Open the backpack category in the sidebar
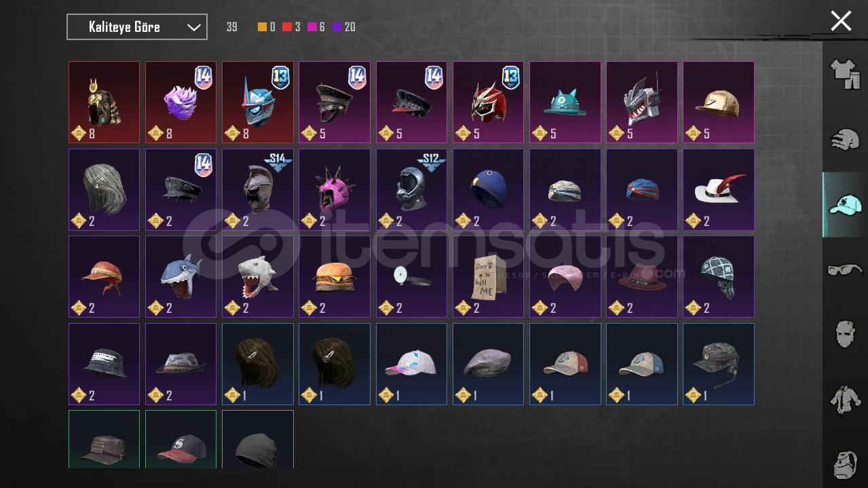Screen dimensions: 868x488 [x=845, y=464]
